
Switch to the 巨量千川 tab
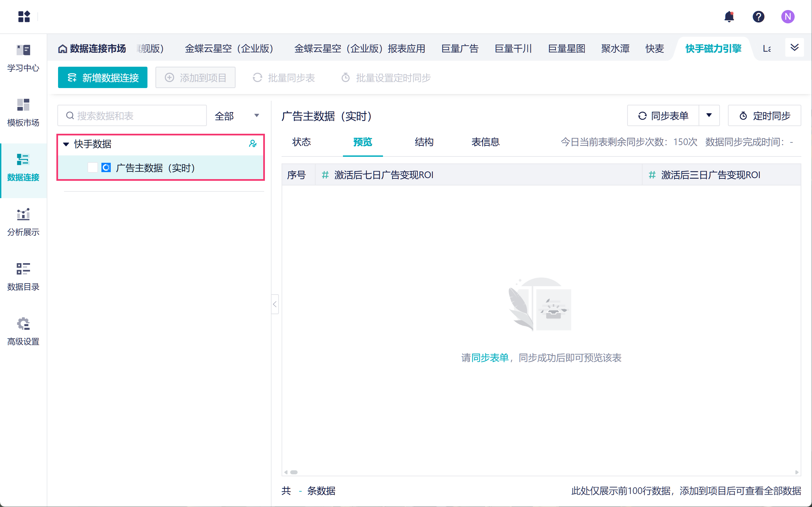click(x=513, y=49)
